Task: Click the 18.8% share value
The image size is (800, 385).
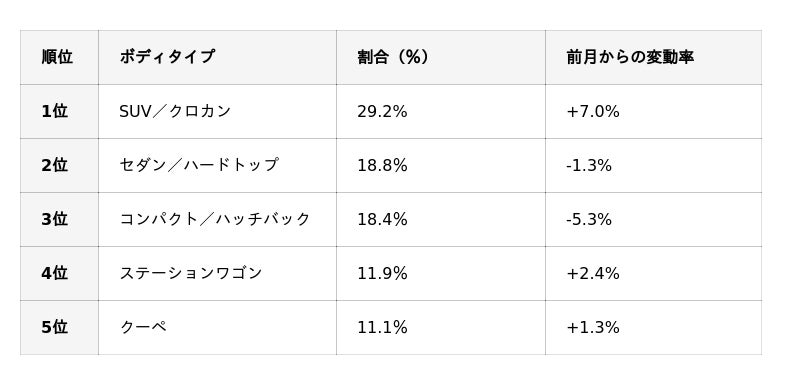Action: (x=382, y=165)
